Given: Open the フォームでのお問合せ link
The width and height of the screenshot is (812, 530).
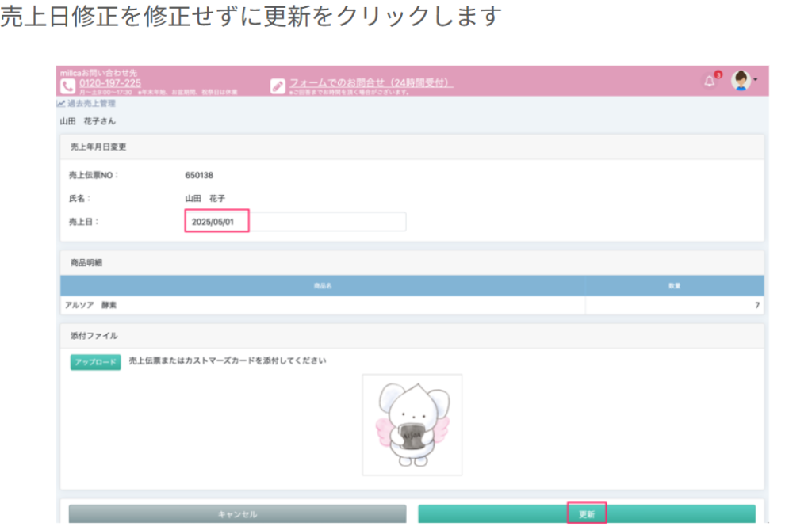Looking at the screenshot, I should 370,82.
